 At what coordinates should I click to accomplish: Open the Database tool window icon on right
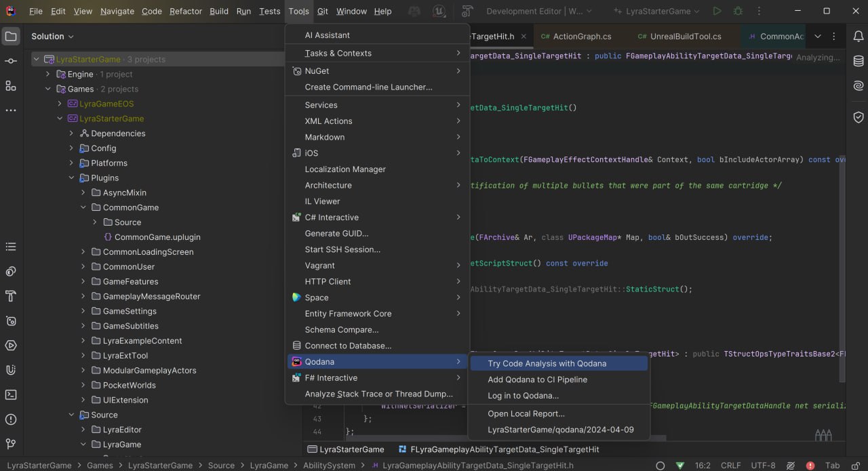[859, 61]
